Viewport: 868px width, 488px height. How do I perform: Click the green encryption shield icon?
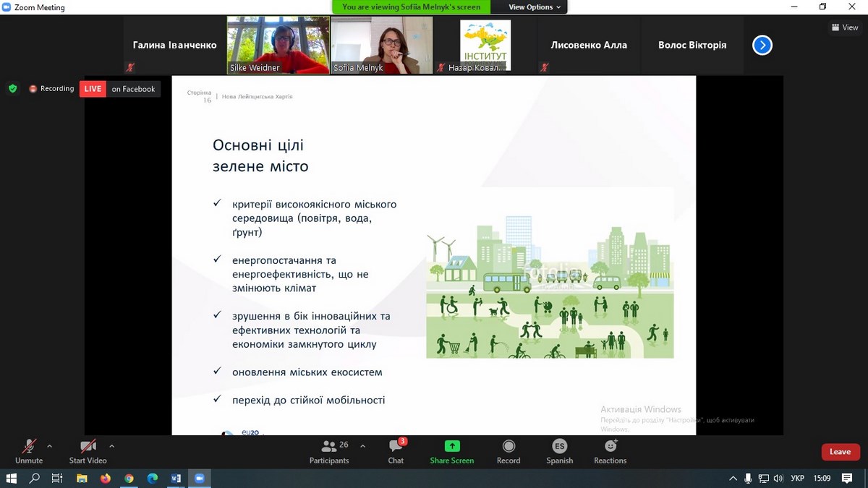pyautogui.click(x=12, y=88)
